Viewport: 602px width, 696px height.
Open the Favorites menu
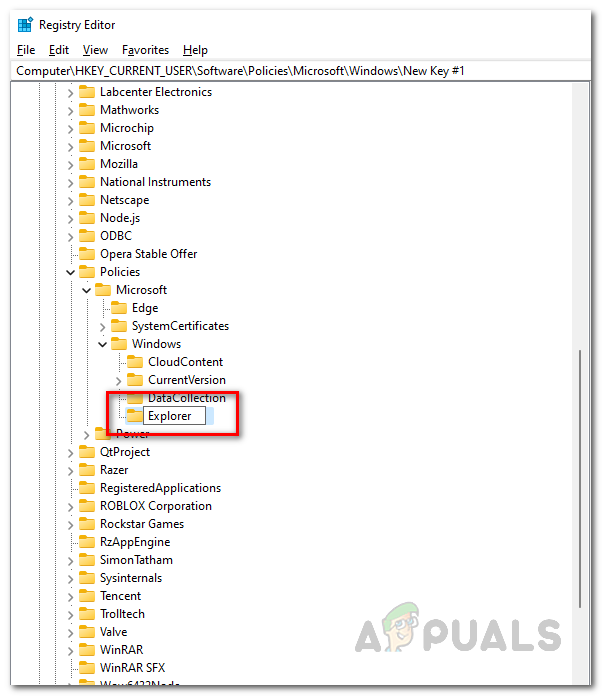pyautogui.click(x=145, y=50)
